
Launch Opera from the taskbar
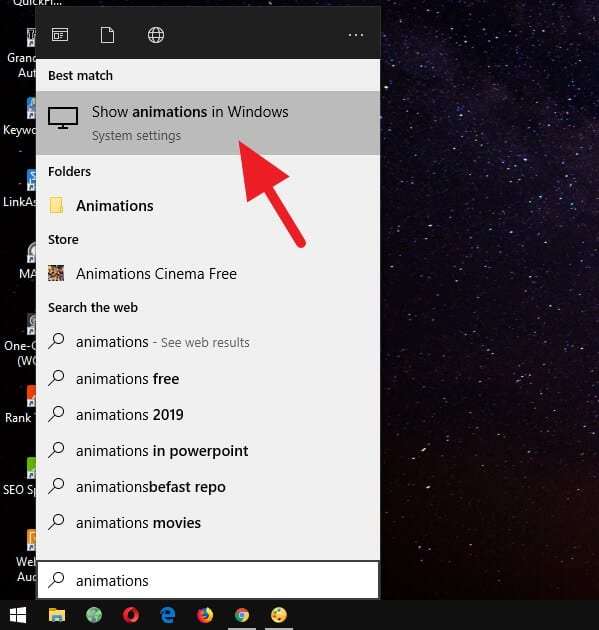(x=131, y=615)
